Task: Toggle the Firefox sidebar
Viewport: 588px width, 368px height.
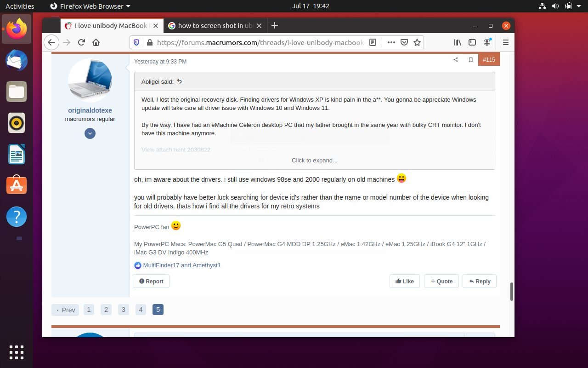Action: (x=472, y=42)
